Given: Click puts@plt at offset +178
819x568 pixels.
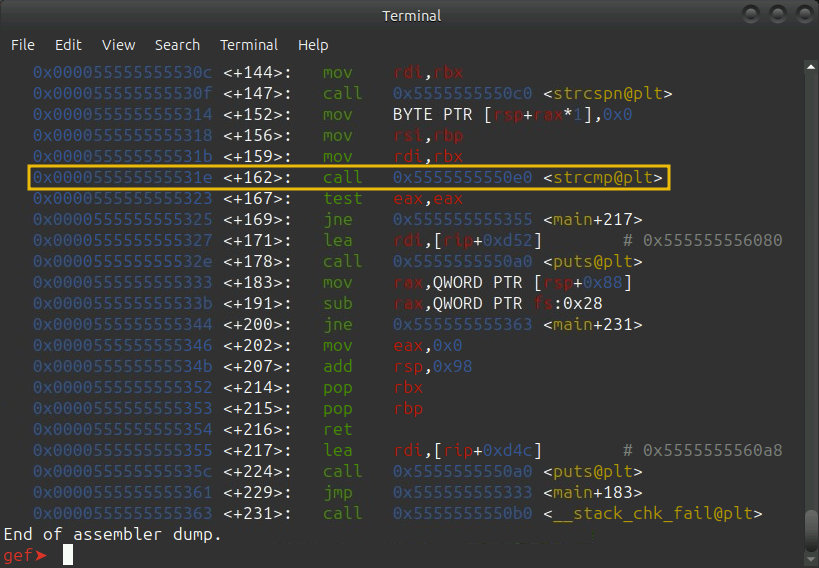Looking at the screenshot, I should pyautogui.click(x=593, y=261).
